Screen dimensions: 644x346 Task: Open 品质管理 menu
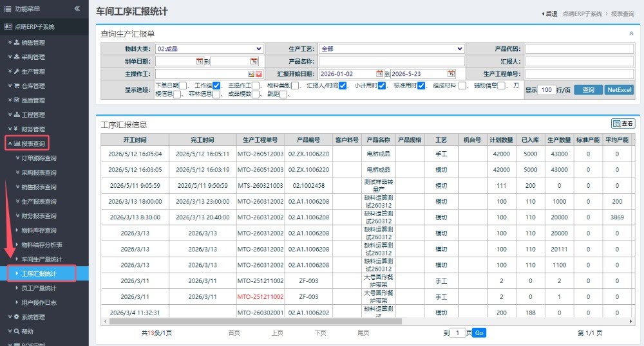(33, 100)
